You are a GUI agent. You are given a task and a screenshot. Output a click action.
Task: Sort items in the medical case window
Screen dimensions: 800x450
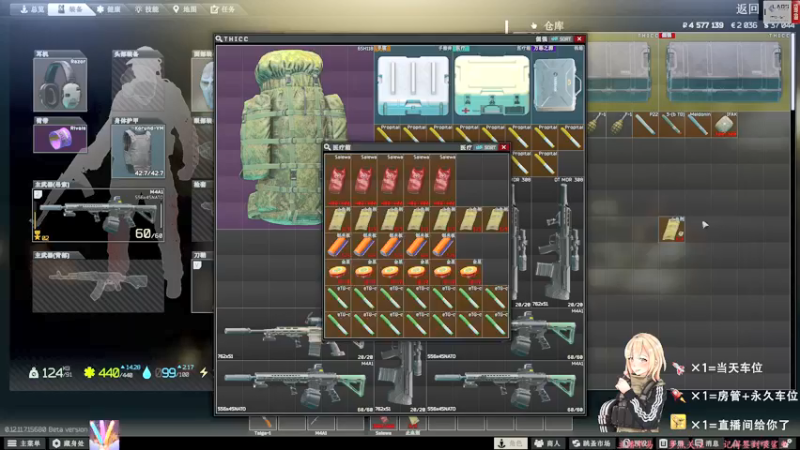point(486,147)
